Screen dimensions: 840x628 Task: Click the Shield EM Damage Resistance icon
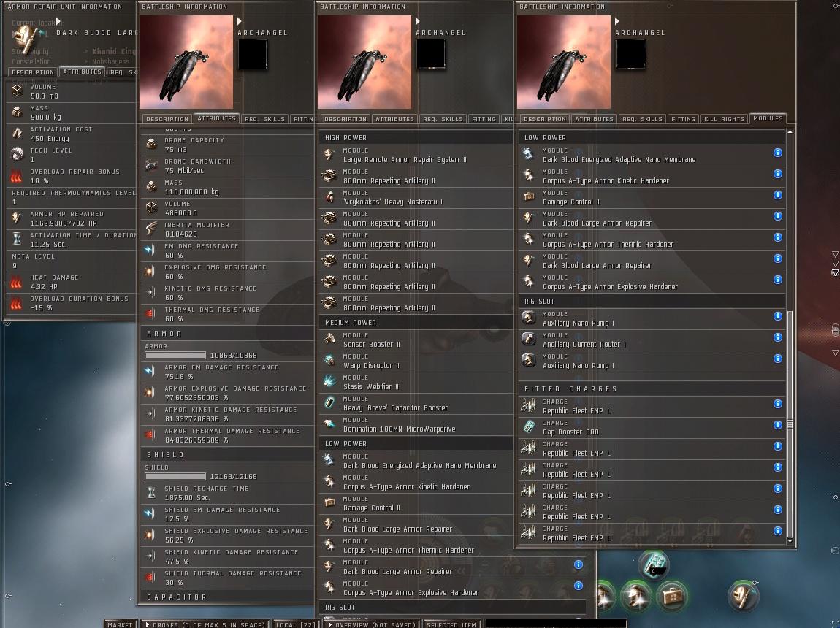click(151, 513)
